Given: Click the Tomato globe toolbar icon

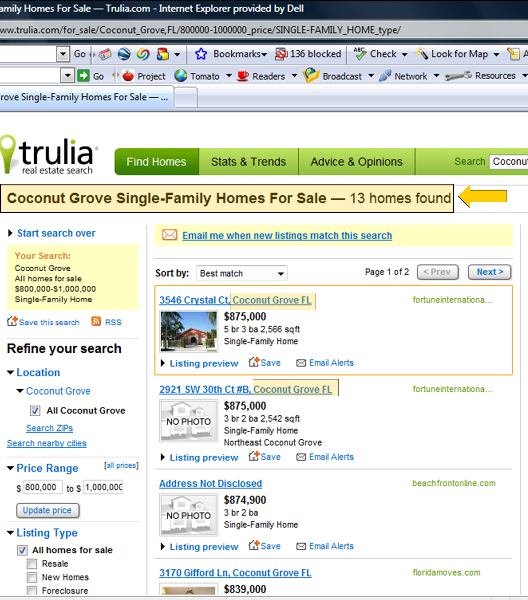Looking at the screenshot, I should pos(181,76).
